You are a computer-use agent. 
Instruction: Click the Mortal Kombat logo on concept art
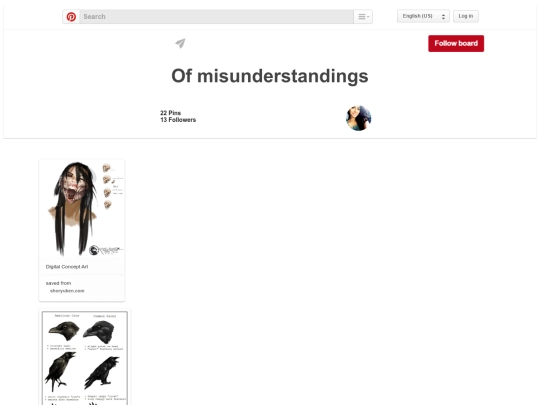[x=94, y=250]
